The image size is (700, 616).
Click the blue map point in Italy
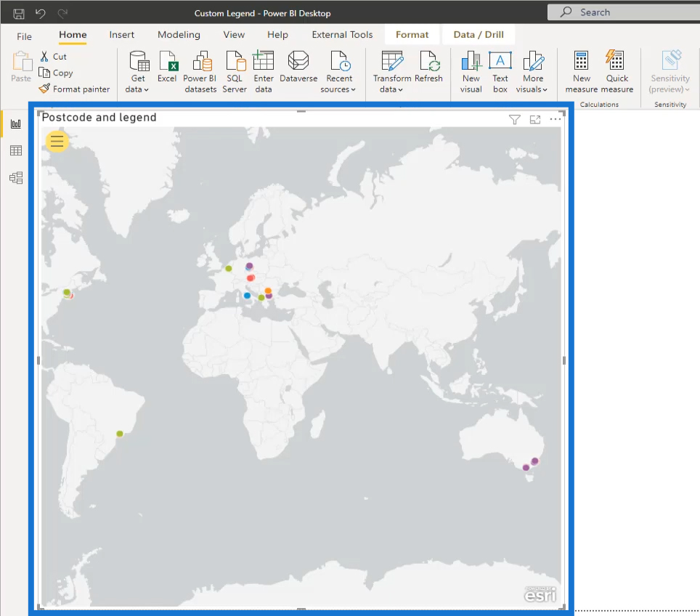click(x=247, y=295)
